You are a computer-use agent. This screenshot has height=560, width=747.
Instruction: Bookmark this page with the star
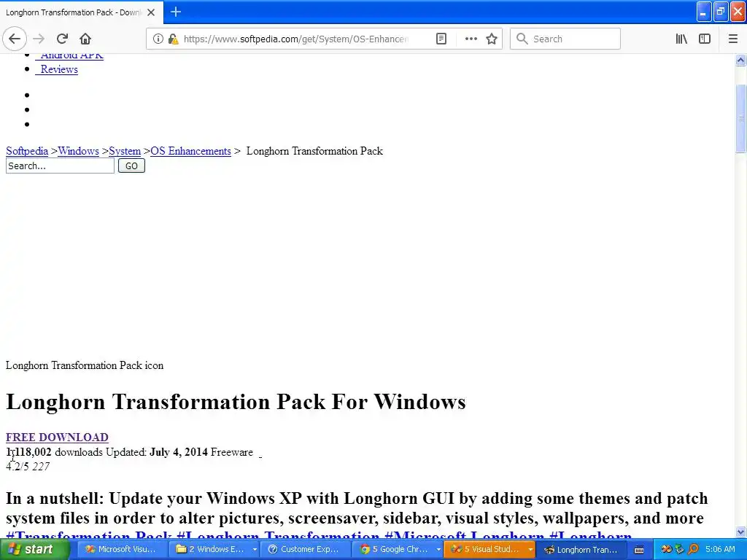(492, 39)
